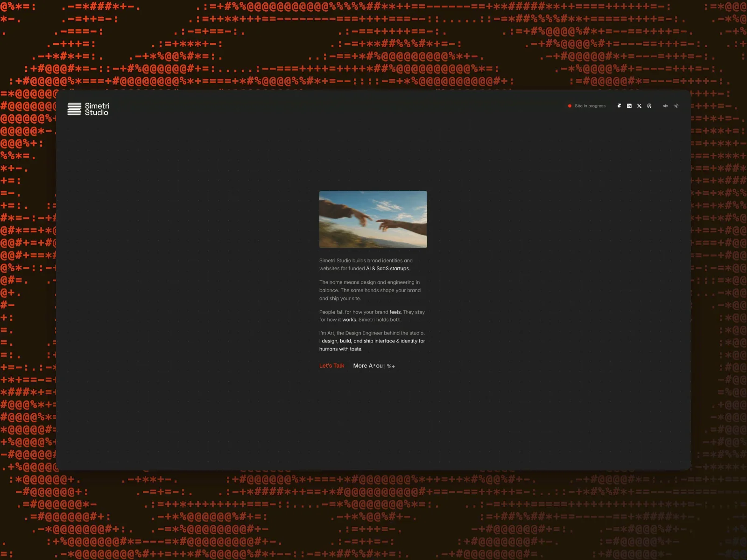This screenshot has width=747, height=560.
Task: Open the LinkedIn icon link
Action: tap(629, 106)
